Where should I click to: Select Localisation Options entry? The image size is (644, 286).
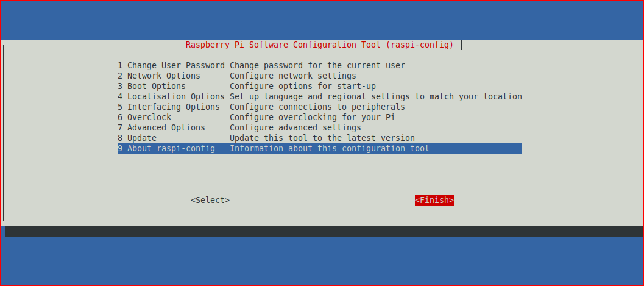tap(319, 96)
